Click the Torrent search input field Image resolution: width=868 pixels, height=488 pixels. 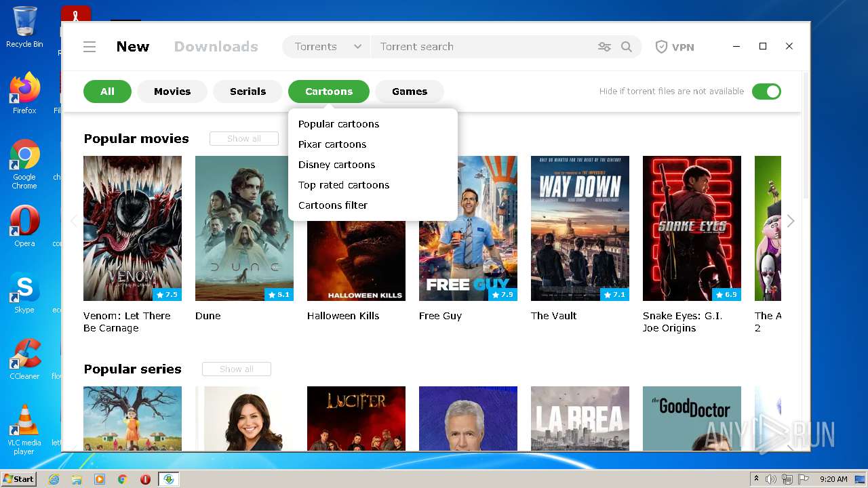pyautogui.click(x=481, y=47)
